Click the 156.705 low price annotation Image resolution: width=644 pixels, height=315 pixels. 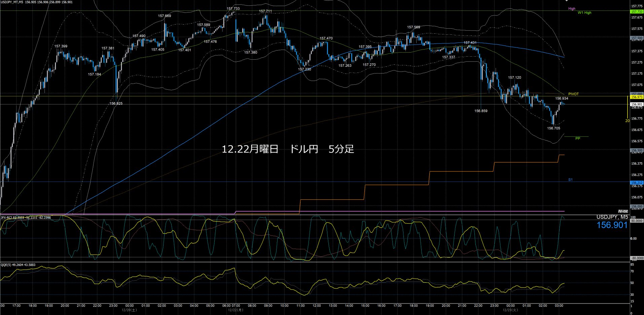tap(553, 128)
